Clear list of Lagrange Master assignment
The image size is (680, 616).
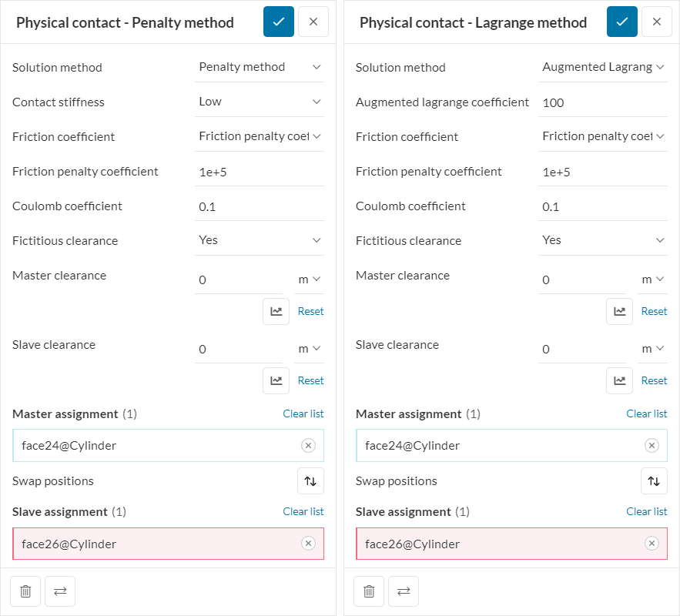click(x=646, y=413)
